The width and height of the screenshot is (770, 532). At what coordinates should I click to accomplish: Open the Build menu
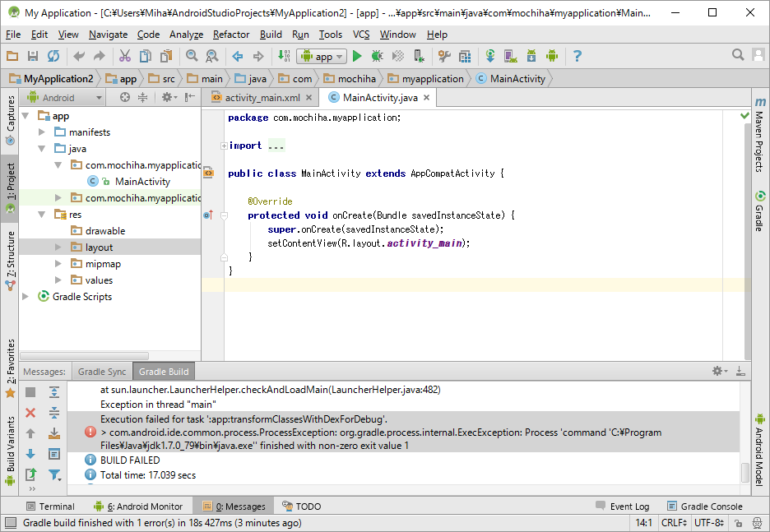click(x=271, y=35)
